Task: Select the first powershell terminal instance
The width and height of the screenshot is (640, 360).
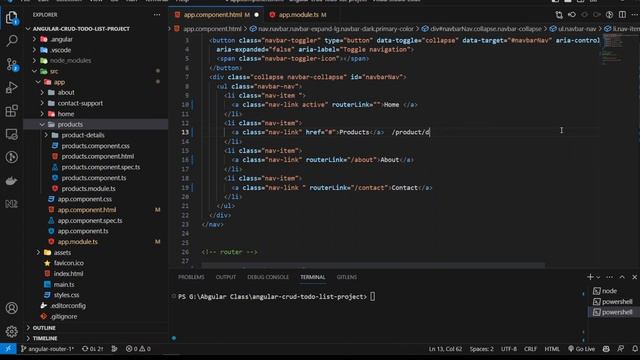Action: coord(612,302)
